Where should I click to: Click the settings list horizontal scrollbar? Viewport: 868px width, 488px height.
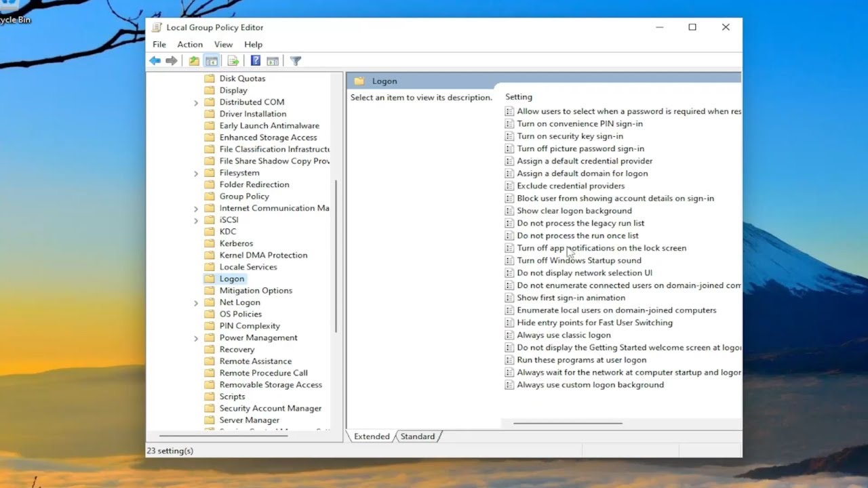click(568, 424)
